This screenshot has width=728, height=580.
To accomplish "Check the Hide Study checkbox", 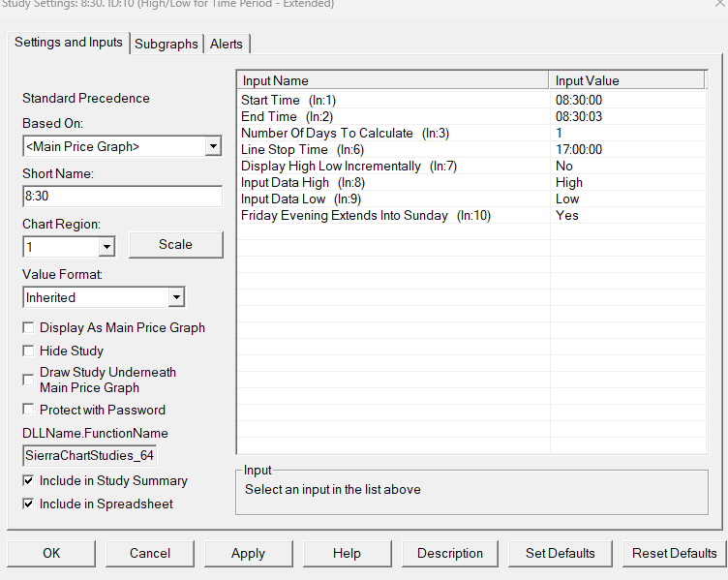I will 28,351.
